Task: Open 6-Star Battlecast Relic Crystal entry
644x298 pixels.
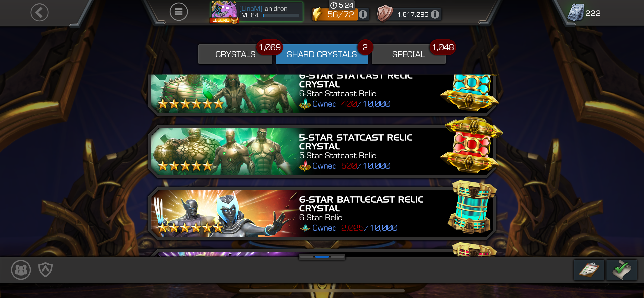Action: point(322,214)
